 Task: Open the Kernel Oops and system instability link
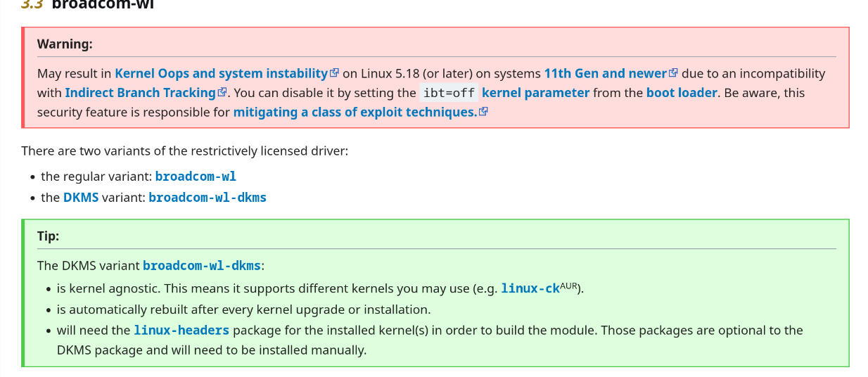(221, 73)
